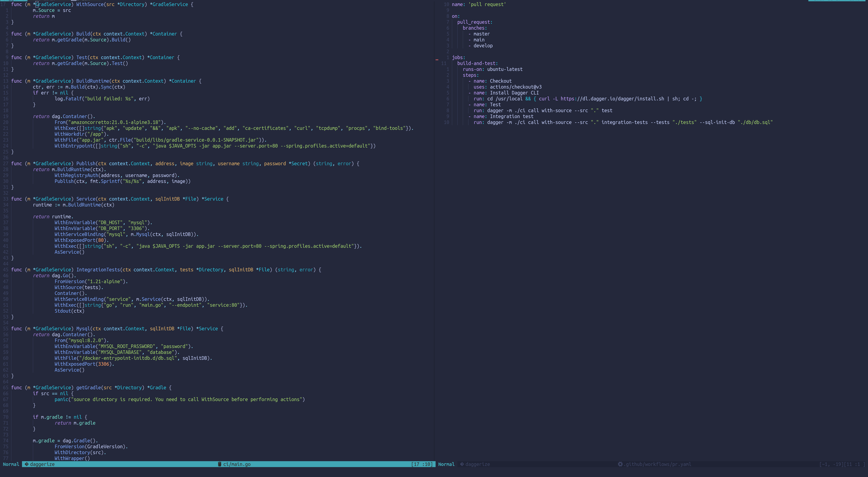Click line number 17 next to the WithSource function
Screen dimensions: 868x477
pyautogui.click(x=5, y=4)
